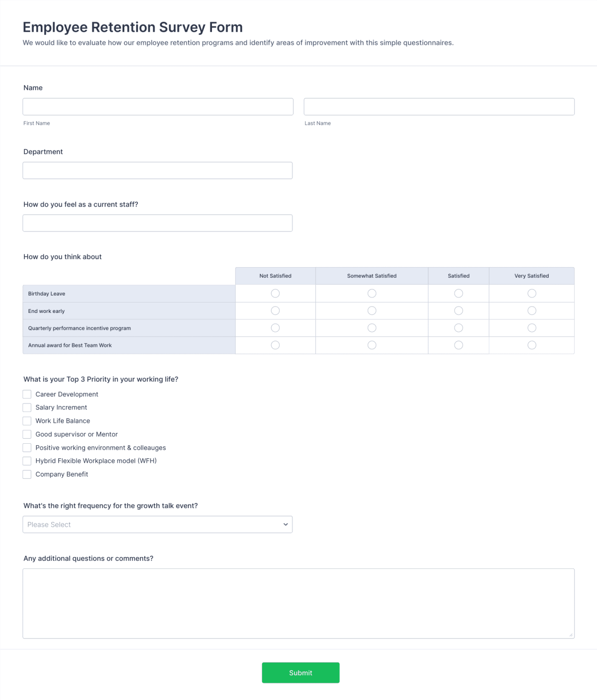597x700 pixels.
Task: Click the Department text field
Action: [157, 170]
